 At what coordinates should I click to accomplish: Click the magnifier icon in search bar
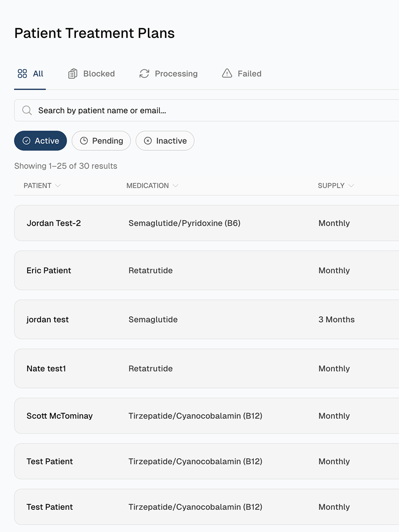click(x=27, y=110)
